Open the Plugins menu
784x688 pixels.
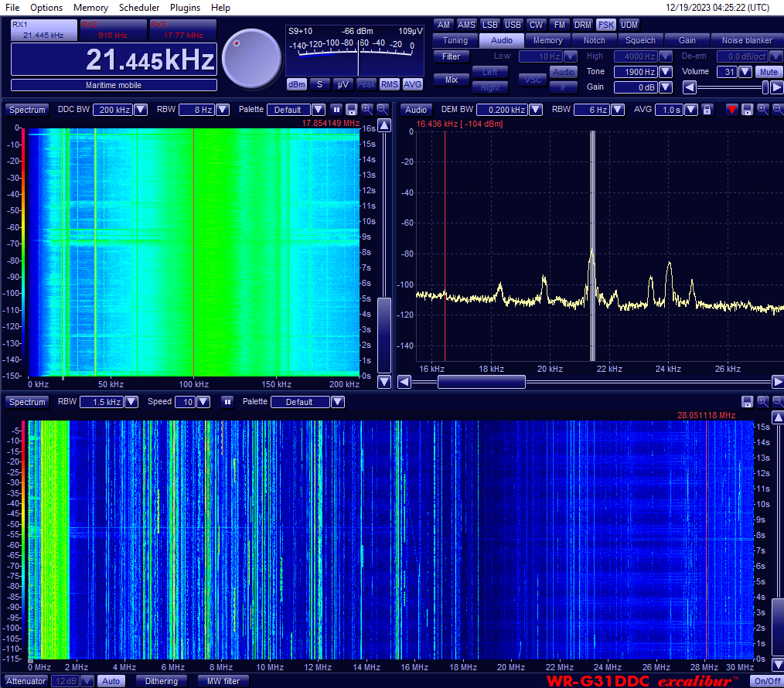(185, 8)
